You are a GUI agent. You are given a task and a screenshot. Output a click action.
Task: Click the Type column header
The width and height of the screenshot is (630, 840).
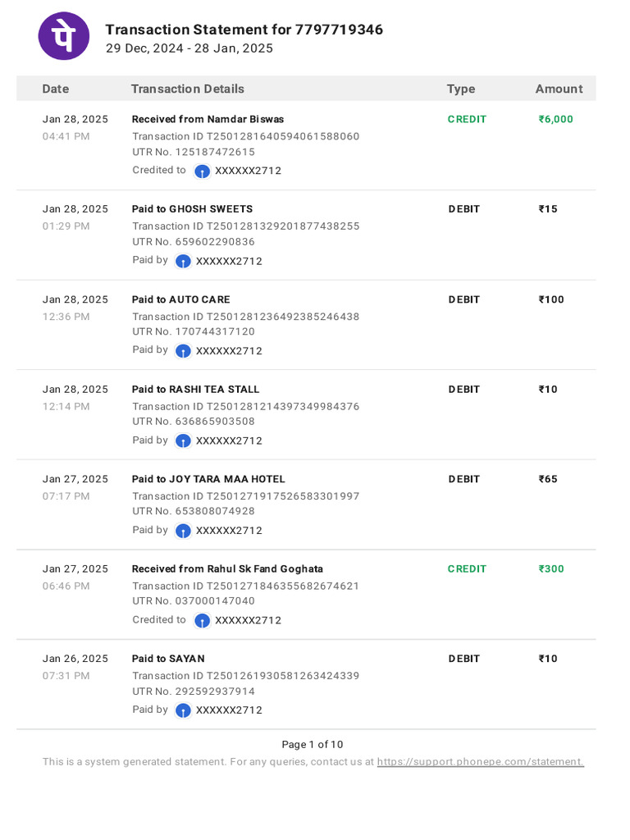(461, 89)
